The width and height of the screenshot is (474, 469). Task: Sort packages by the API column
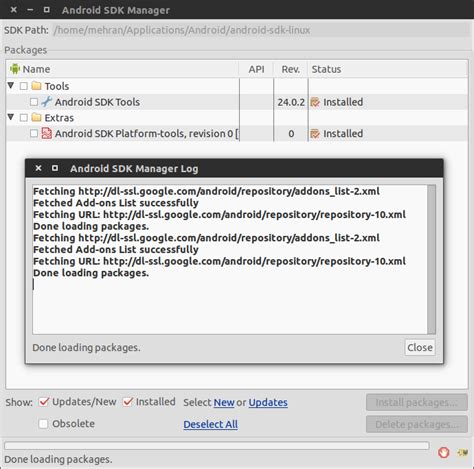(x=256, y=69)
